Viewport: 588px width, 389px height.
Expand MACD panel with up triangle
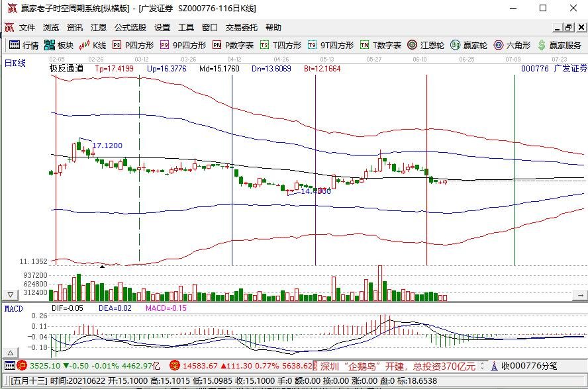pyautogui.click(x=10, y=353)
